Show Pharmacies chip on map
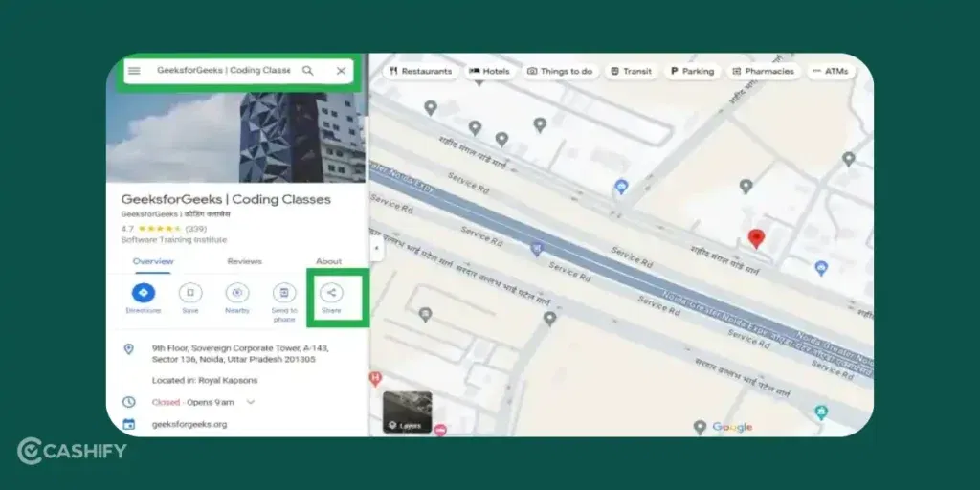 [x=764, y=71]
